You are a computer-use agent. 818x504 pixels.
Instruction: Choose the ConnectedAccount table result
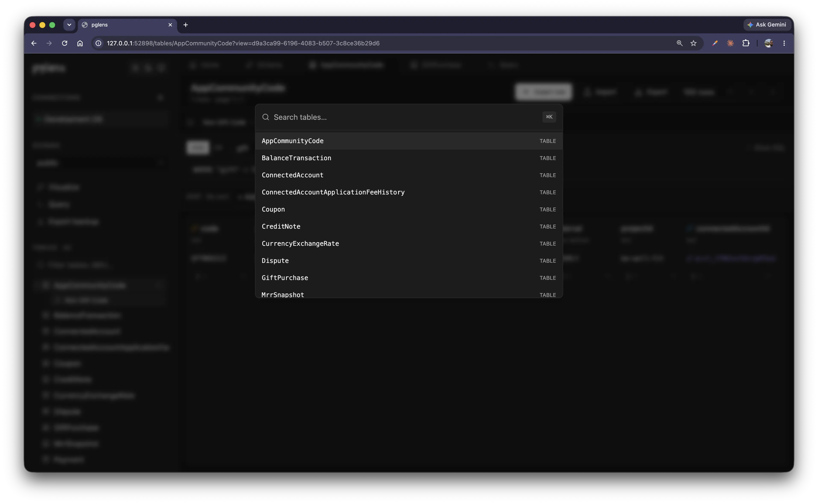409,175
